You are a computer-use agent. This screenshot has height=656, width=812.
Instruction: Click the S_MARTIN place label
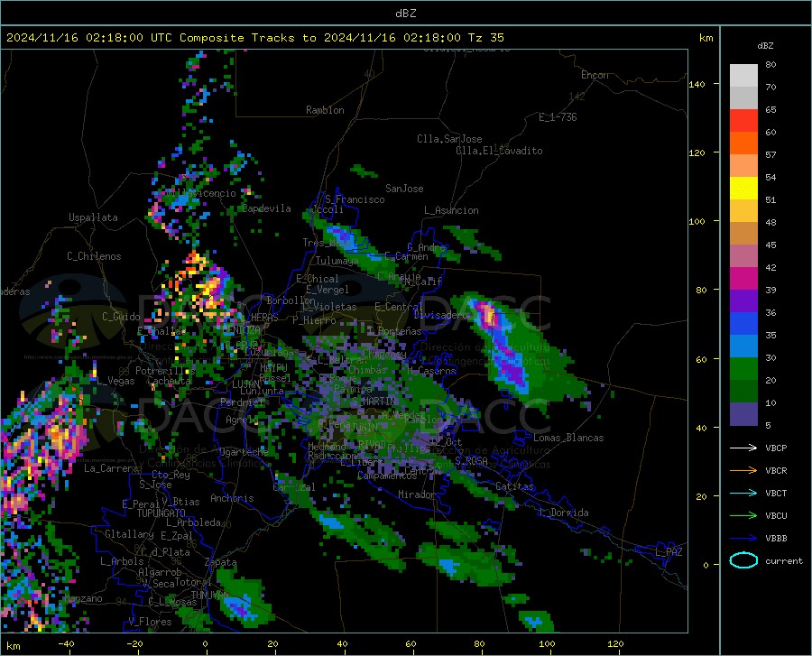374,402
